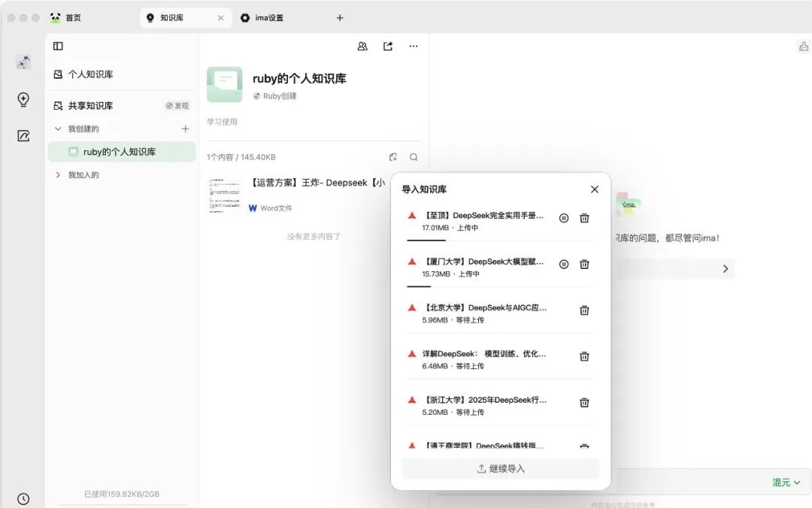Open a new tab with plus button
Screen dimensions: 812x508
[340, 17]
